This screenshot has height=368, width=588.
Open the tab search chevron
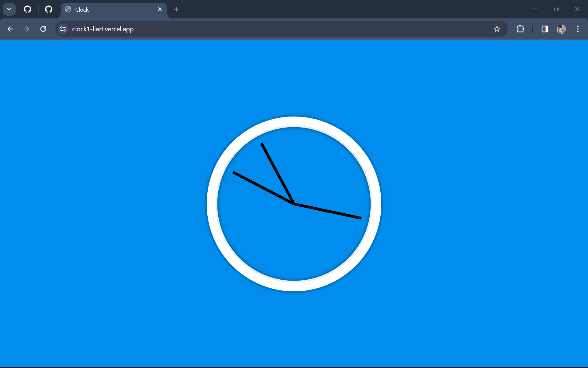(9, 9)
